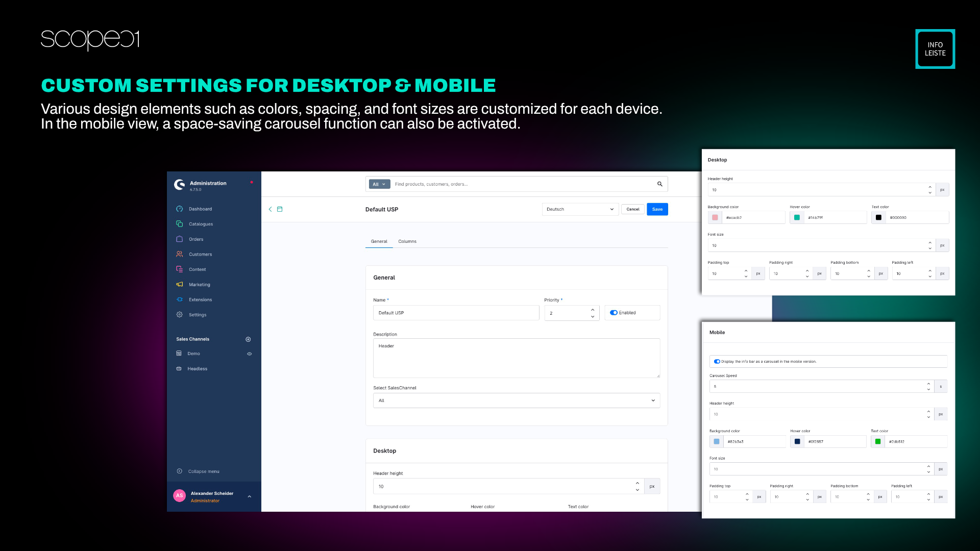Viewport: 980px width, 551px height.
Task: Select the General tab
Action: click(x=379, y=241)
